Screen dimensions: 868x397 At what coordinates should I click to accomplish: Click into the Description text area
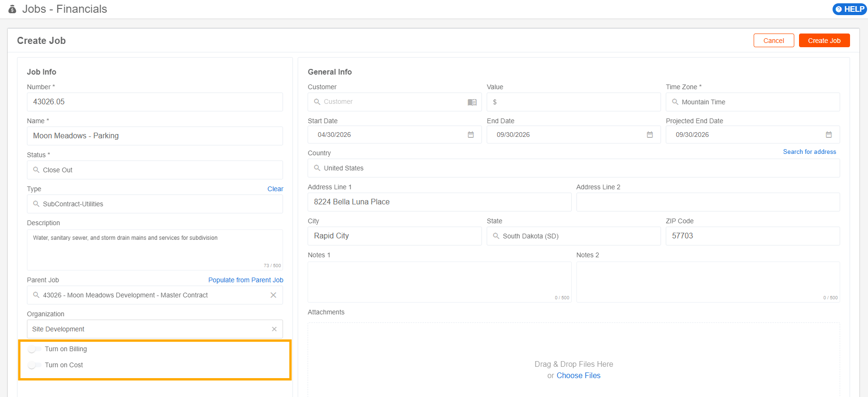155,250
